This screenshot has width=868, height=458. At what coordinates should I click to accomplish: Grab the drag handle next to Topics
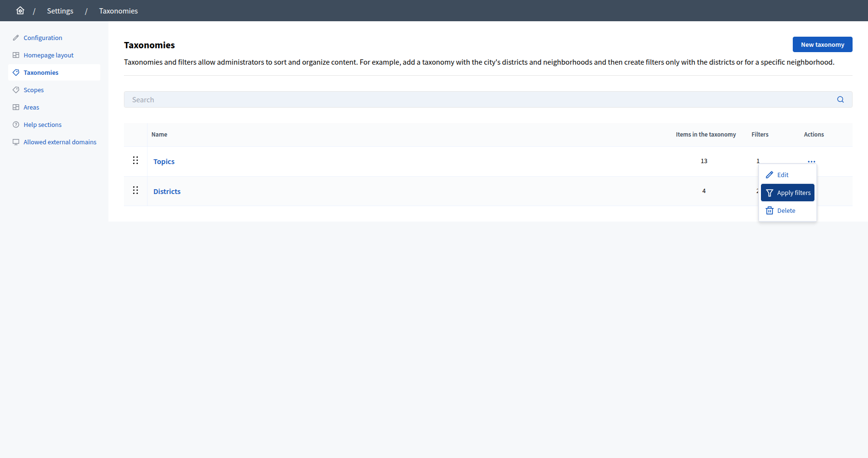coord(136,161)
